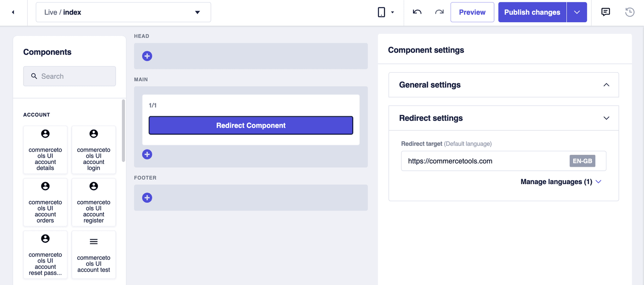Image resolution: width=644 pixels, height=285 pixels.
Task: Select the Redirect Component in MAIN
Action: pyautogui.click(x=251, y=125)
